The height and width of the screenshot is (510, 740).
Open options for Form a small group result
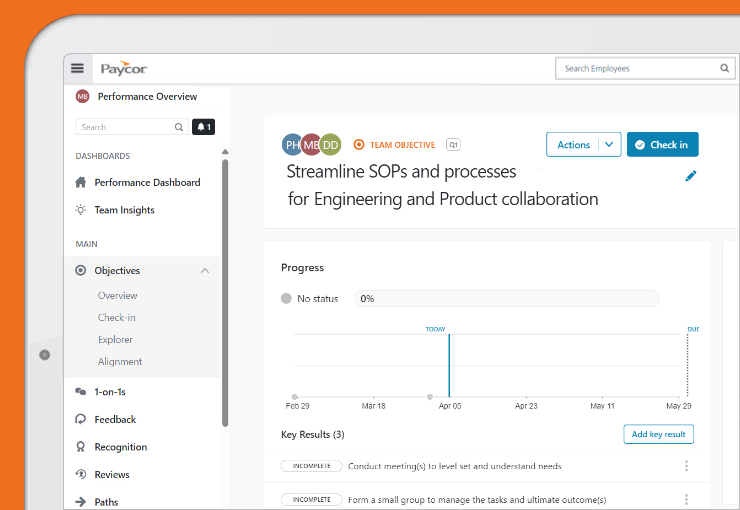coord(686,499)
